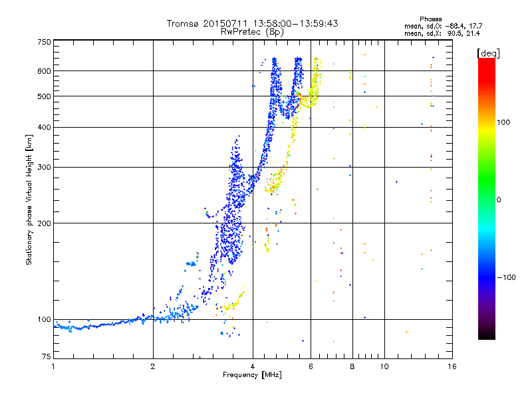Click the black bottom of the colorbar

[487, 334]
